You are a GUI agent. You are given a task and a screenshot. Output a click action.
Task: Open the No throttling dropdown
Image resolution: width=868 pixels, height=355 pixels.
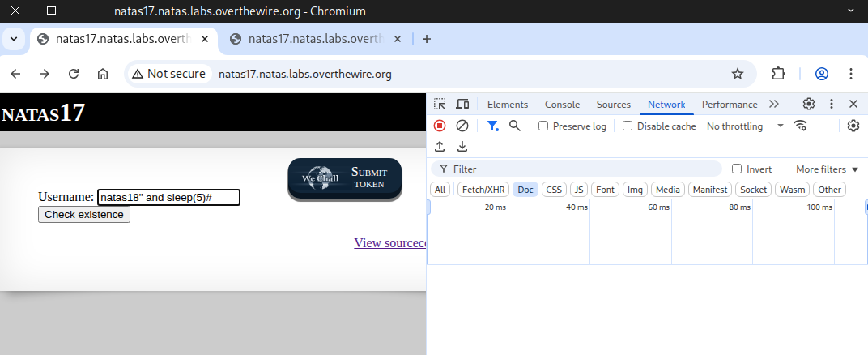click(745, 126)
